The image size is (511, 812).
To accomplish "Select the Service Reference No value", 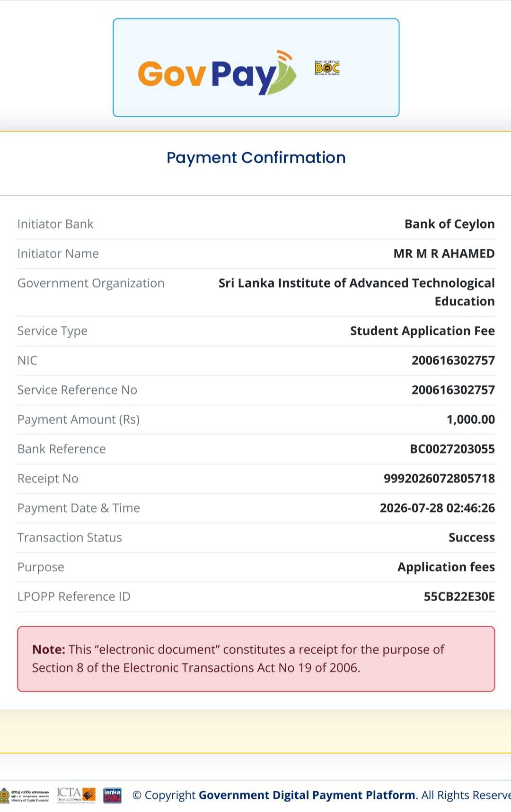I will [x=453, y=390].
